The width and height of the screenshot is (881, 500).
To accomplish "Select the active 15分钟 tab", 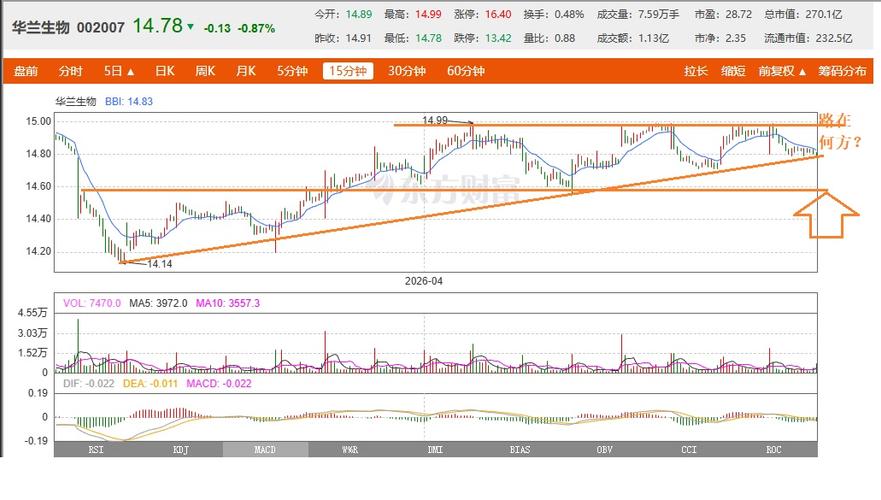I will pyautogui.click(x=348, y=71).
